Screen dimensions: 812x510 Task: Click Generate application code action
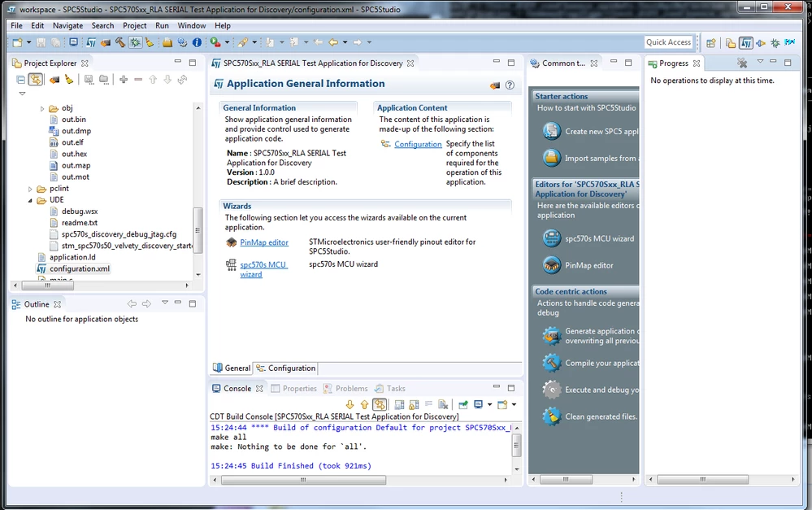pos(590,336)
